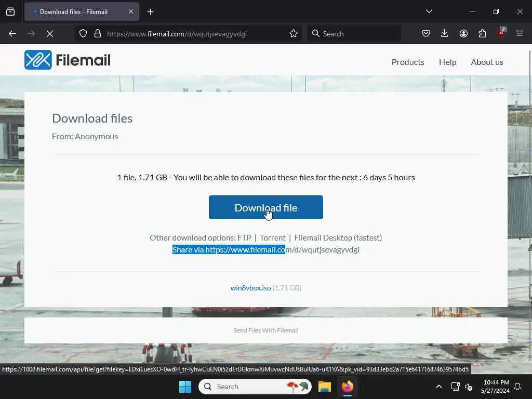This screenshot has height=399, width=532.
Task: Click the Filemail logo
Action: 68,60
